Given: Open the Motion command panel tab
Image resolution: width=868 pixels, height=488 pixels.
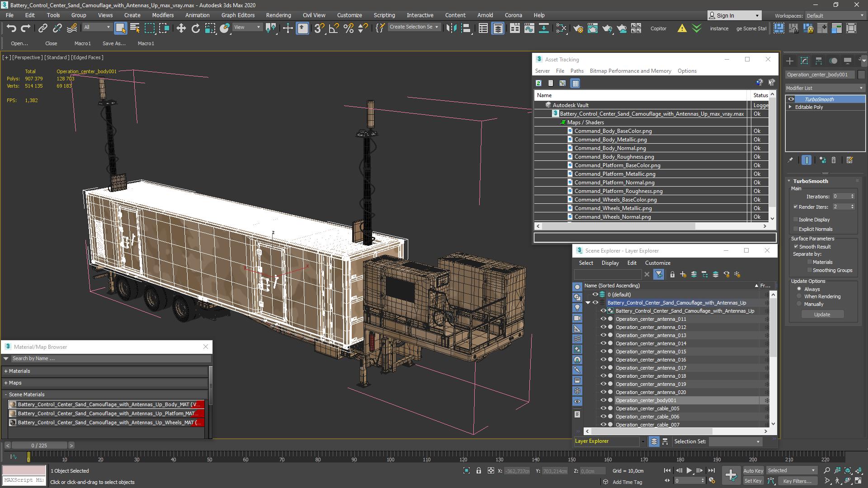Looking at the screenshot, I should [x=833, y=61].
